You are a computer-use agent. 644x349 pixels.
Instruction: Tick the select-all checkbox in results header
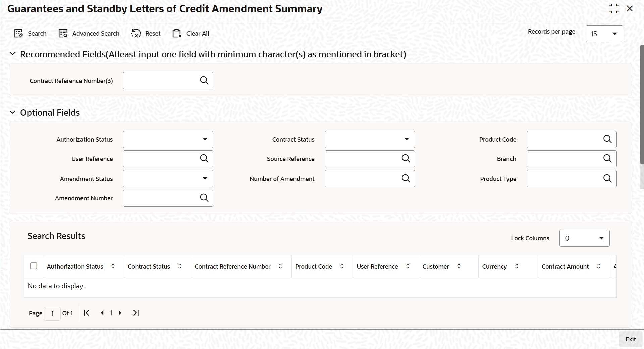34,266
